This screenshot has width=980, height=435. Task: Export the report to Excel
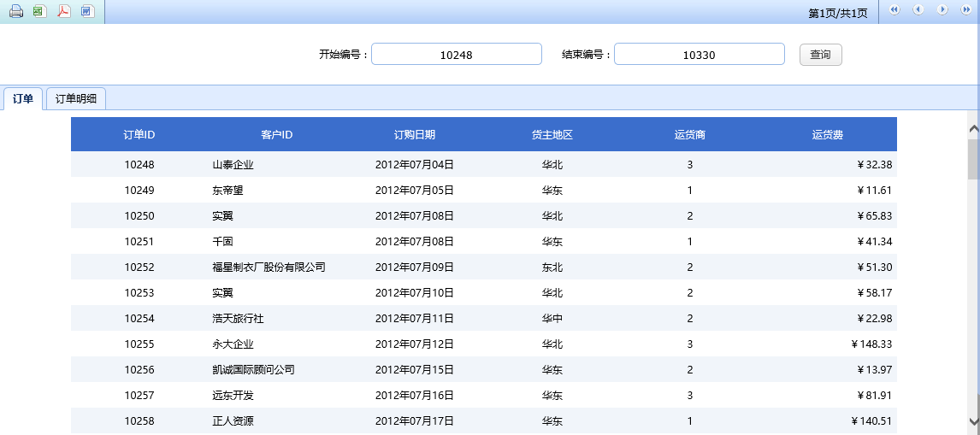(39, 11)
